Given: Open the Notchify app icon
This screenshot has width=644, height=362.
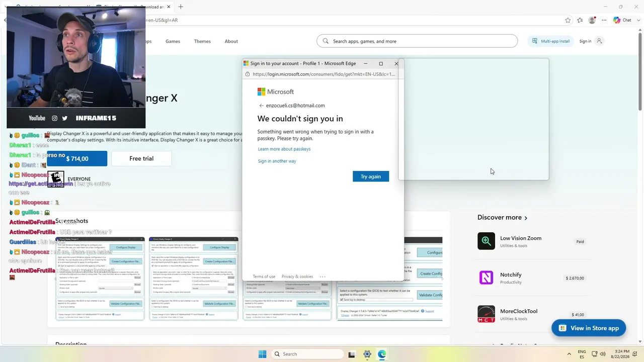Looking at the screenshot, I should (x=486, y=278).
